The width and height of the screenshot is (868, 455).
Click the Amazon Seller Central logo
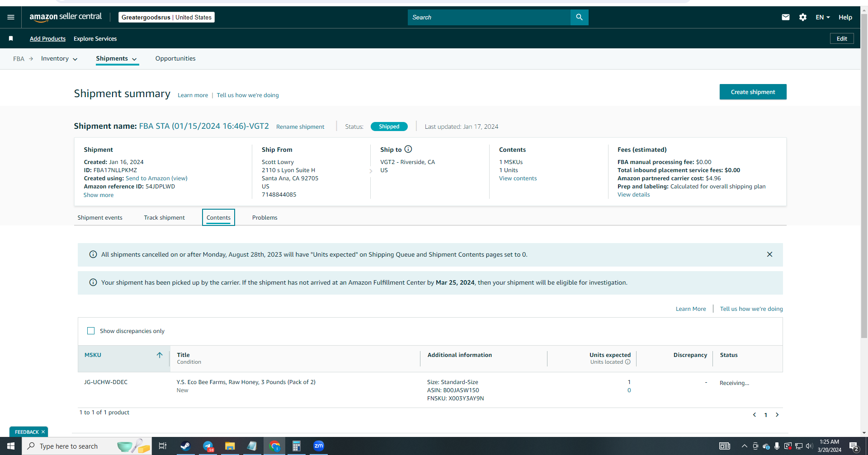tap(66, 17)
